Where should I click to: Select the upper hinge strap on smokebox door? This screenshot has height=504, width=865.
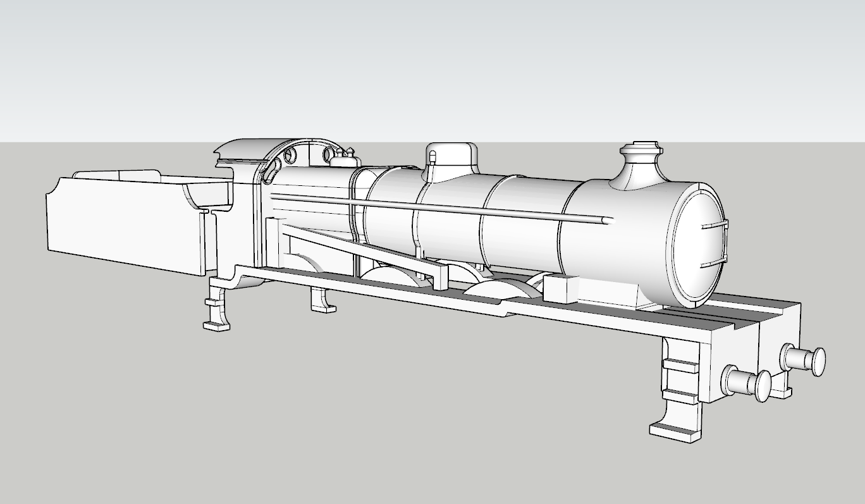click(715, 225)
